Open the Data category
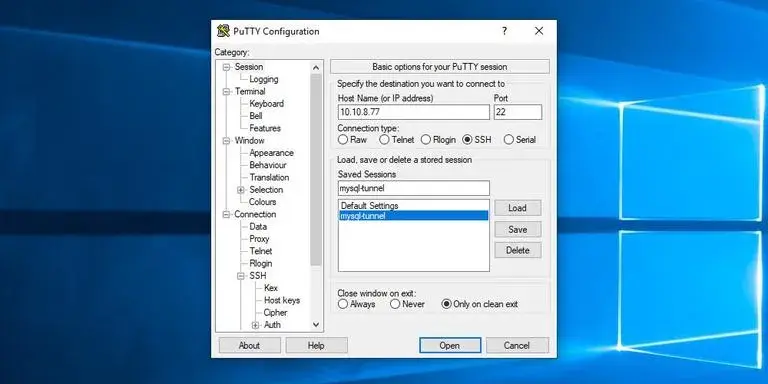 click(258, 226)
